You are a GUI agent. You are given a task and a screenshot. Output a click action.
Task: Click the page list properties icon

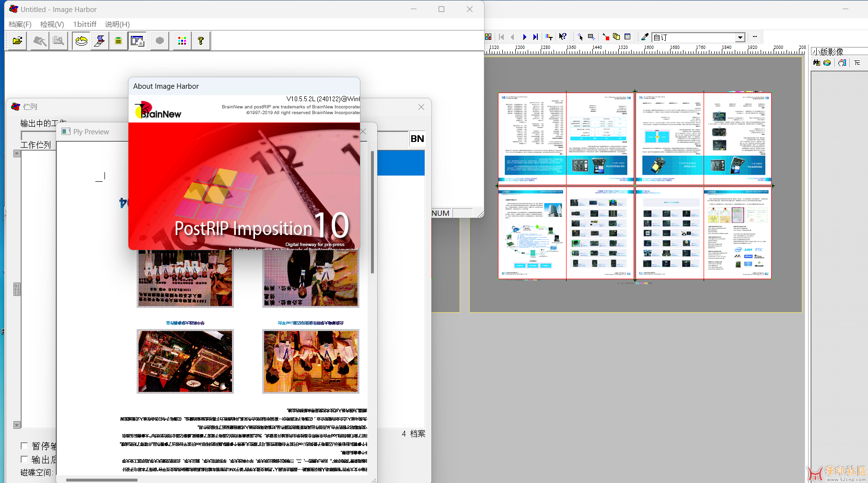click(x=627, y=36)
